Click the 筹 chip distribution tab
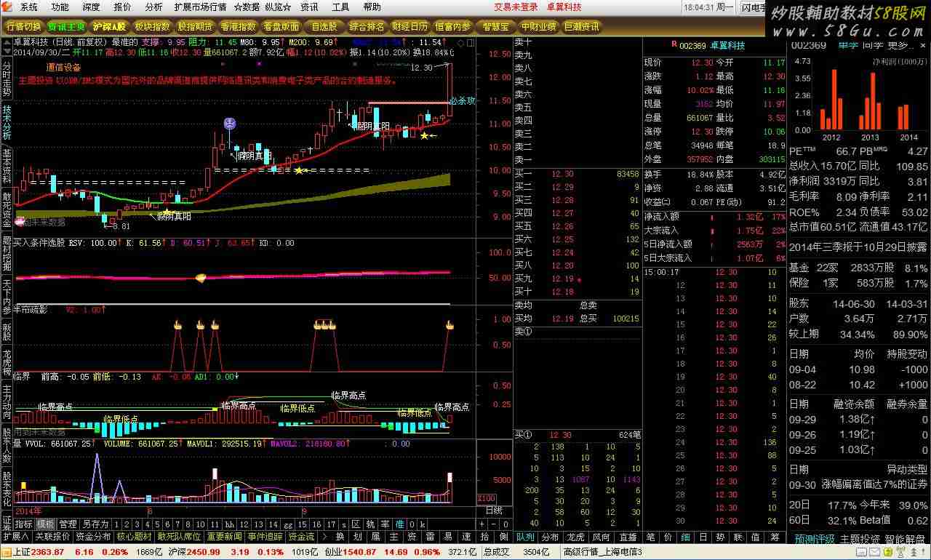The width and height of the screenshot is (931, 560). point(775,537)
